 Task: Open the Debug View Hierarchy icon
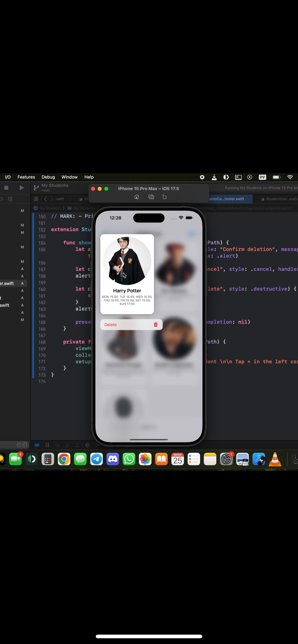point(87,445)
